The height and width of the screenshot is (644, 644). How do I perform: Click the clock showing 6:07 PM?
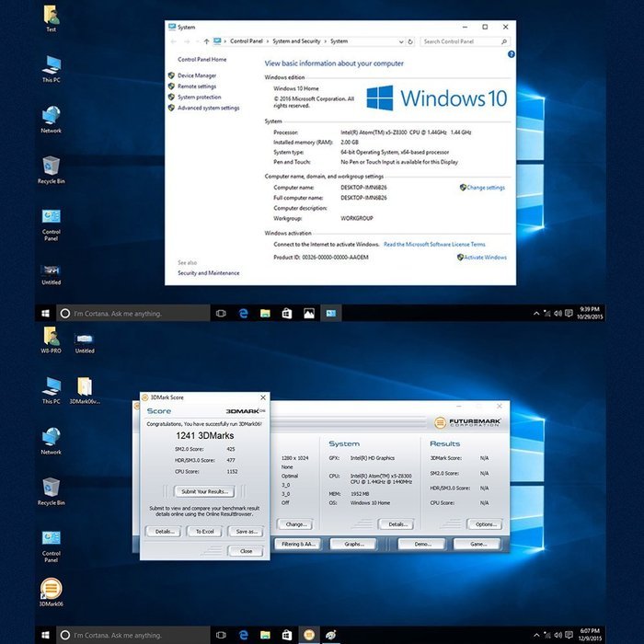[x=590, y=635]
